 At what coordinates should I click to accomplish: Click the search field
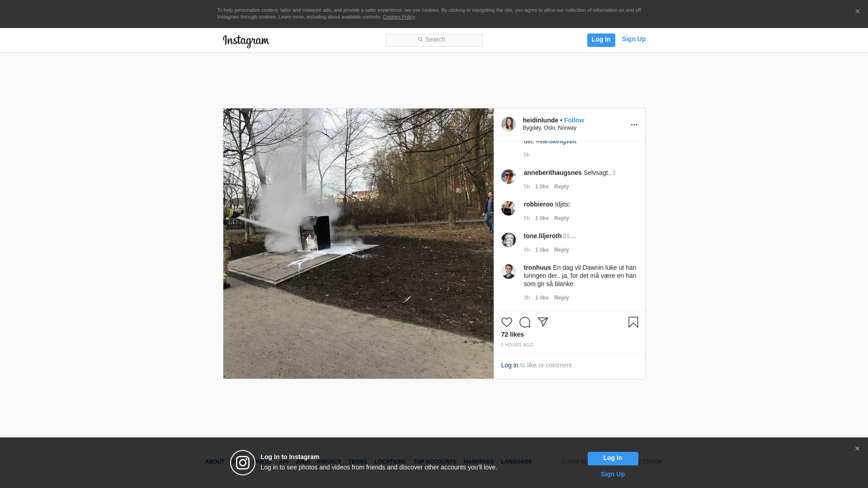(434, 40)
